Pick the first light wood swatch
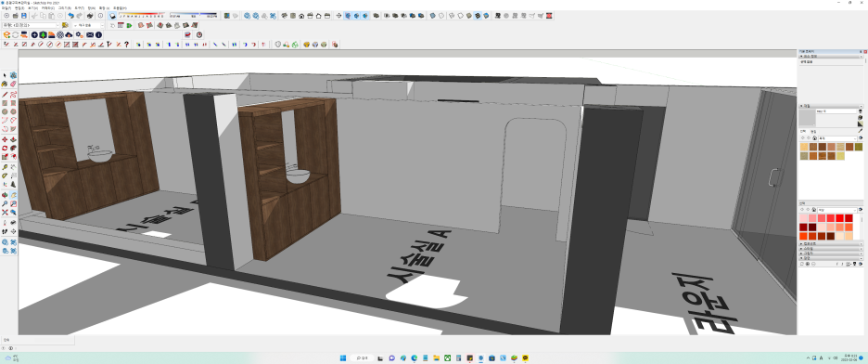The image size is (868, 364). tap(803, 147)
